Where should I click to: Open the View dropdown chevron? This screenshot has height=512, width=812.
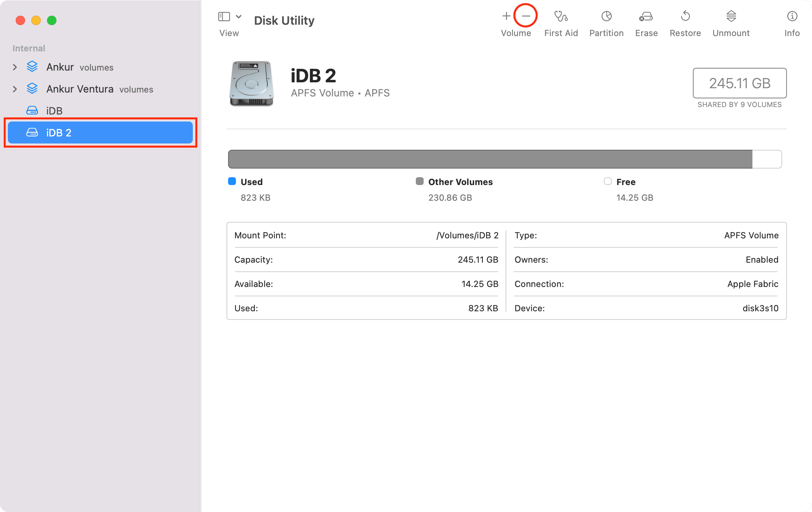[239, 16]
